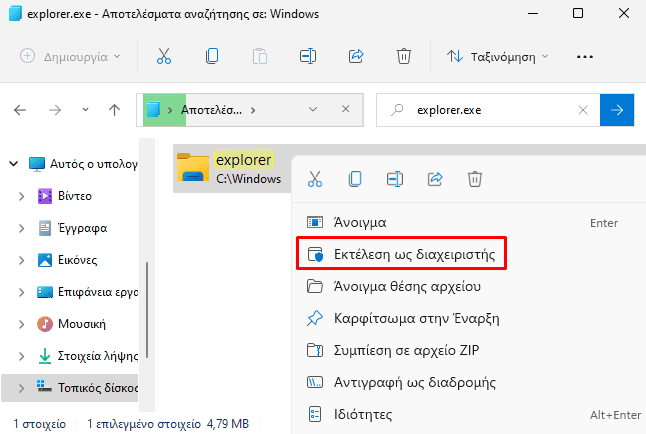Minimize the explorer.exe search window
646x434 pixels.
[x=533, y=13]
